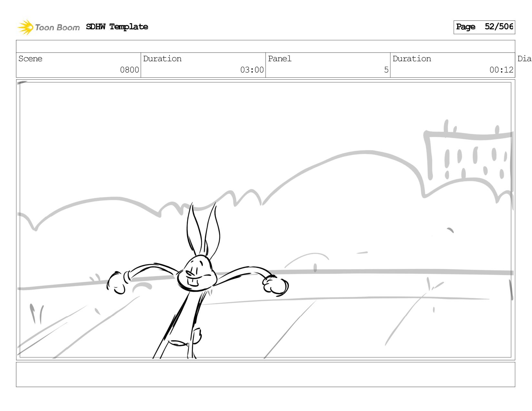Click the panel Duration value 00:12
This screenshot has height=411, width=532.
click(501, 70)
